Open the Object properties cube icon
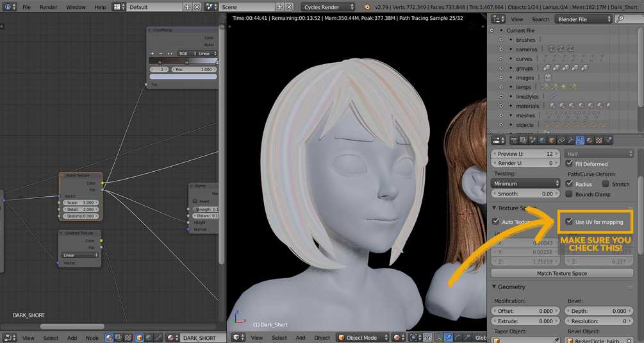Viewport: 644px width, 343px height. 552,140
